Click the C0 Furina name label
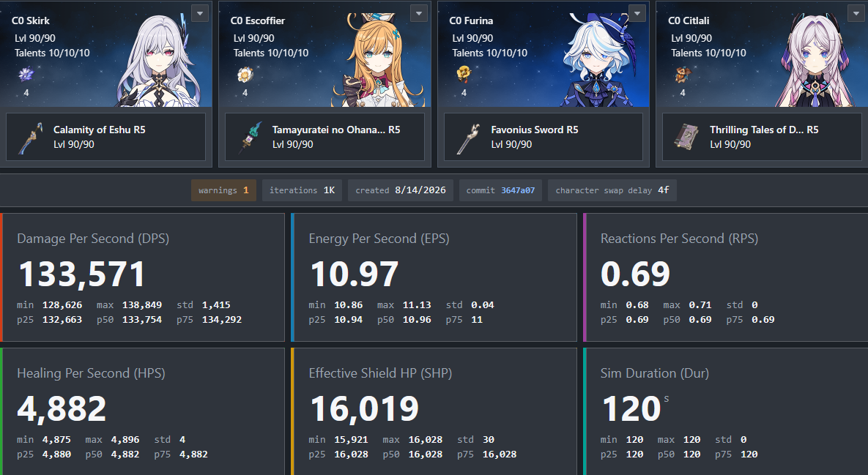The width and height of the screenshot is (868, 475). click(x=471, y=20)
